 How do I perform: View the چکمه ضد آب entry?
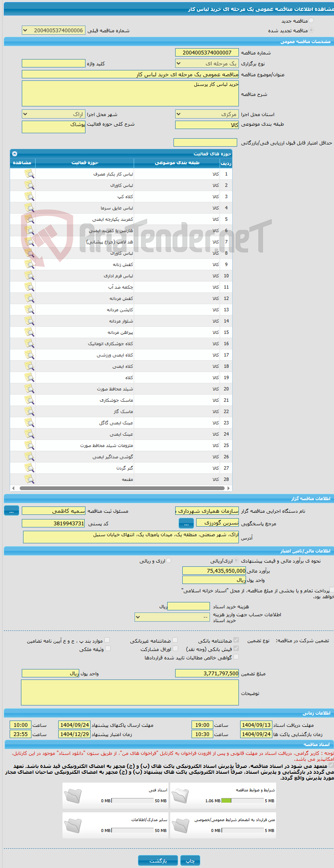pos(29,287)
